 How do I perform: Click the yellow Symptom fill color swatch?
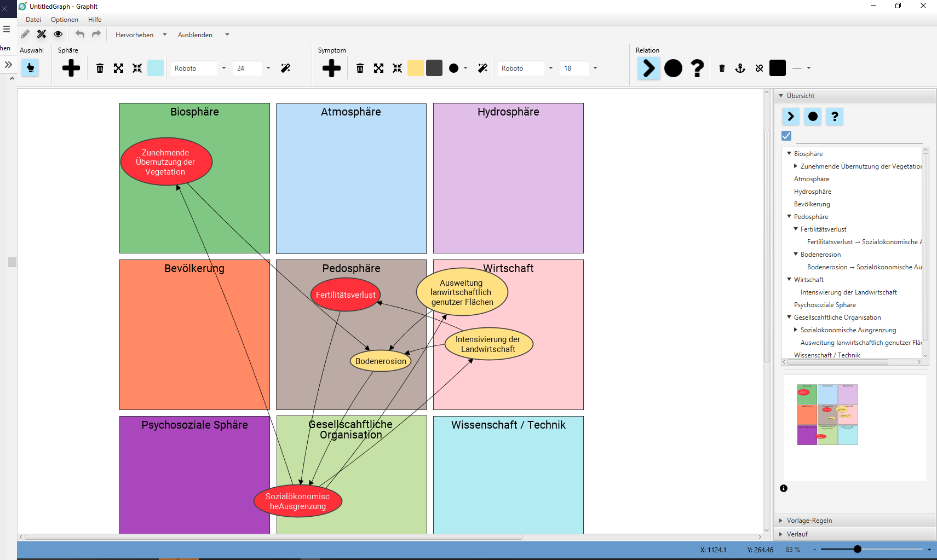[x=416, y=68]
